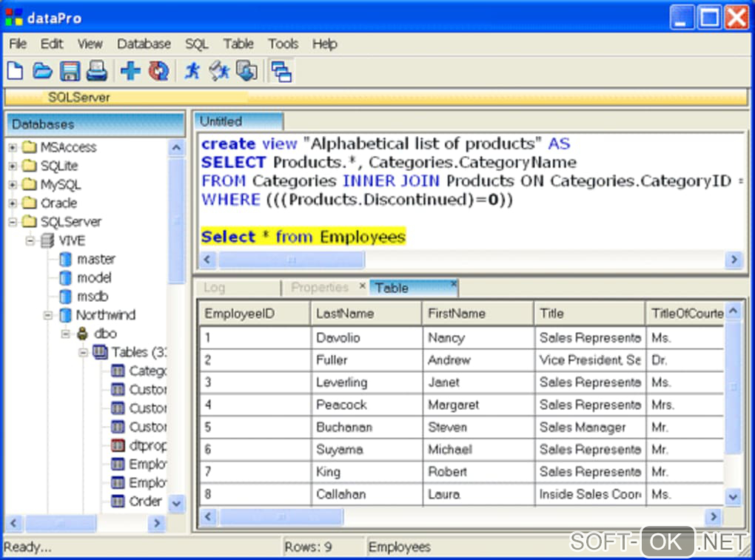This screenshot has height=560, width=755.
Task: Click the Save floppy disk icon
Action: coord(70,71)
